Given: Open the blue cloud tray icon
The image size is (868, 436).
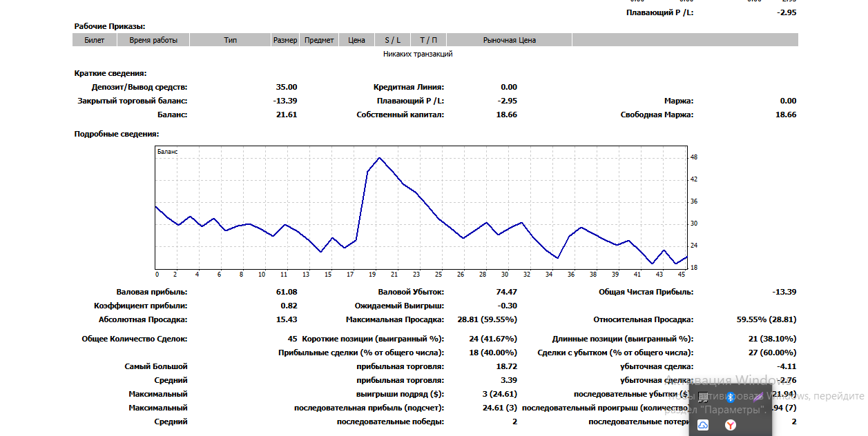Looking at the screenshot, I should (703, 425).
